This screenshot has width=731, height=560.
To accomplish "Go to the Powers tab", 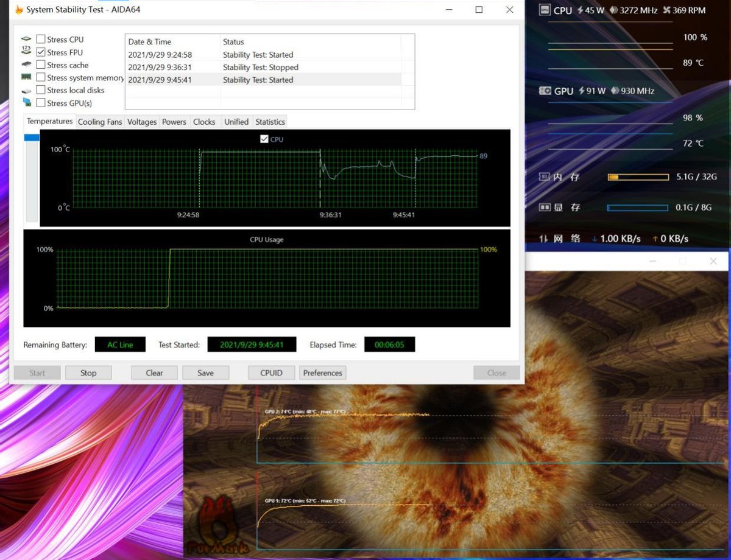I will [174, 122].
